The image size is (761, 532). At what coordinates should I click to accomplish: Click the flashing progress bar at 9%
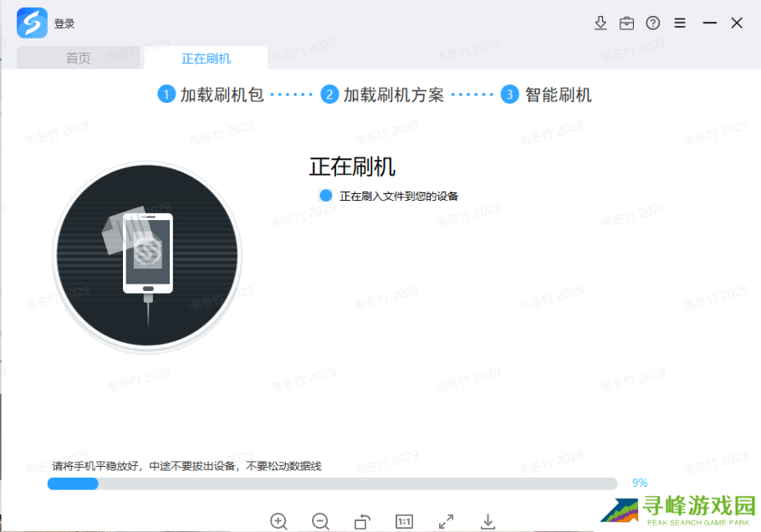point(335,483)
